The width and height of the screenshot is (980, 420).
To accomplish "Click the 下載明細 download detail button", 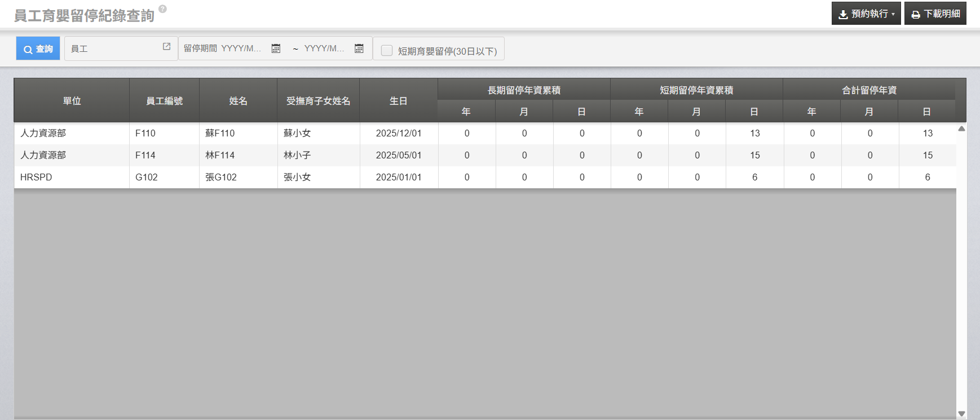I will click(935, 14).
